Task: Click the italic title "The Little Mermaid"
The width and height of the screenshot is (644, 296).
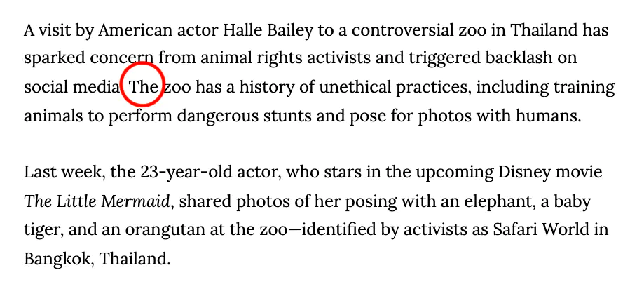Action: click(x=97, y=201)
